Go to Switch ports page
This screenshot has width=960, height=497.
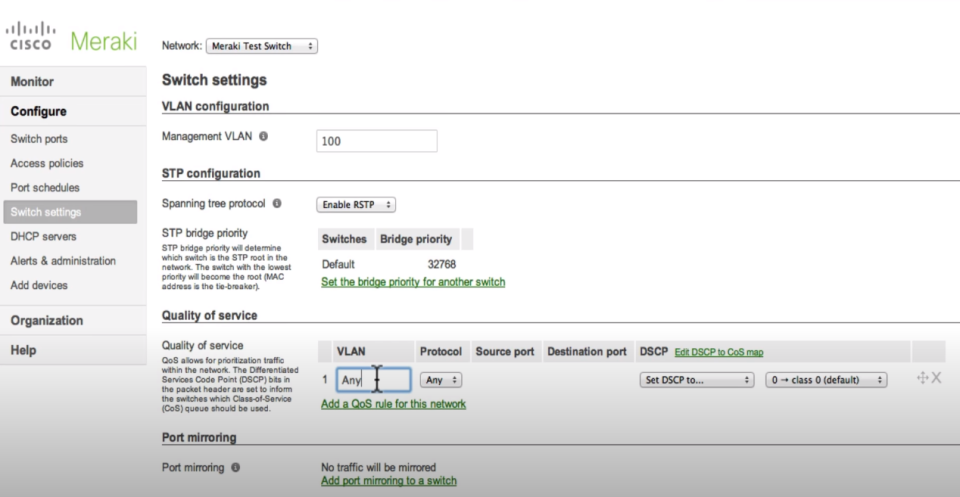(x=39, y=139)
